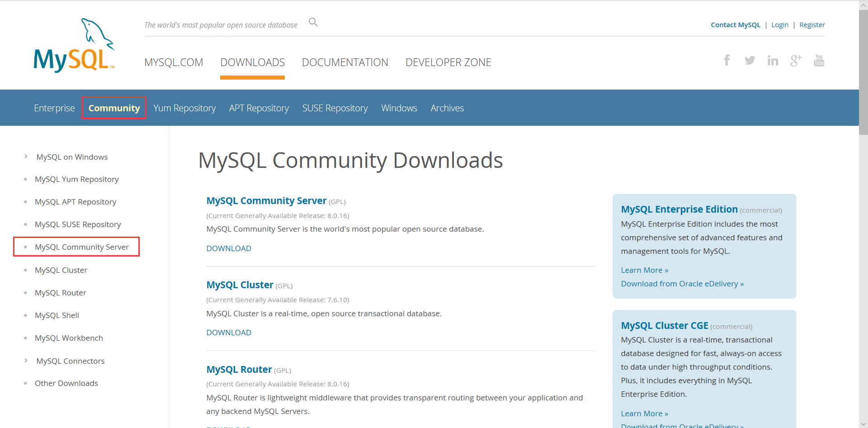The width and height of the screenshot is (868, 428).
Task: Open the Twitter bird icon
Action: pos(750,60)
